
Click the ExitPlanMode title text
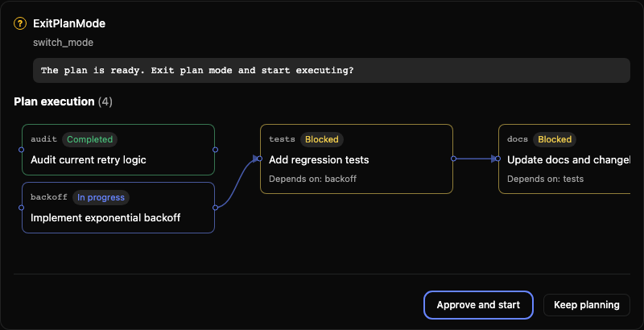click(x=69, y=23)
